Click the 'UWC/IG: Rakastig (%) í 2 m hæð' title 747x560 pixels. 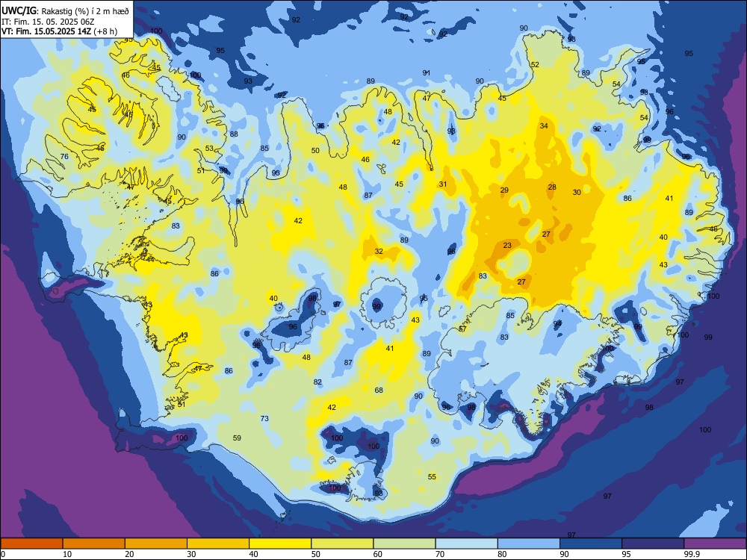[x=66, y=11]
